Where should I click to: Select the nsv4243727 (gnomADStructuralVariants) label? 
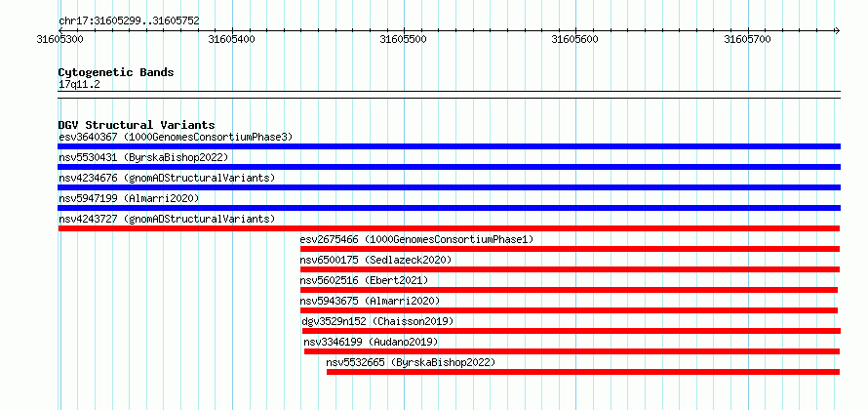coord(167,219)
